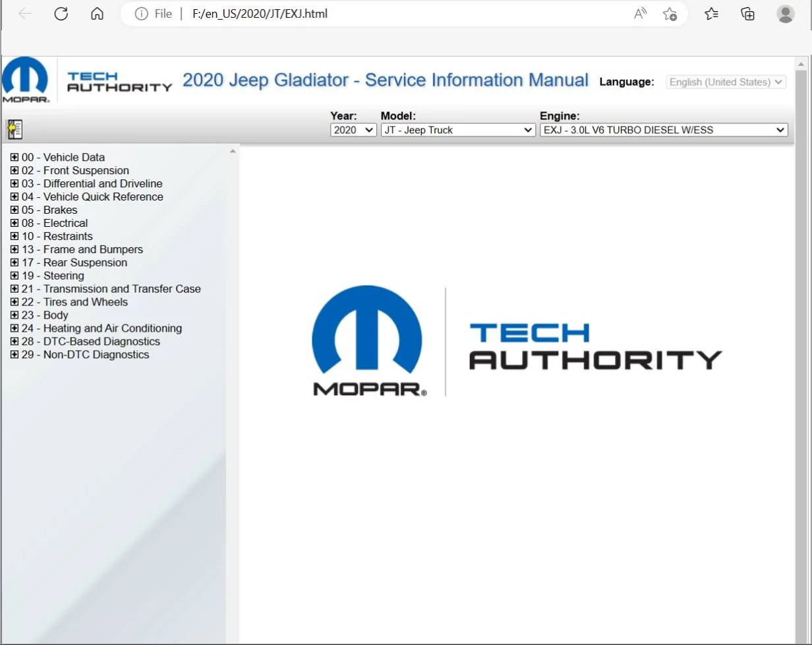The width and height of the screenshot is (812, 645).
Task: Open the Favorites list icon
Action: (711, 14)
